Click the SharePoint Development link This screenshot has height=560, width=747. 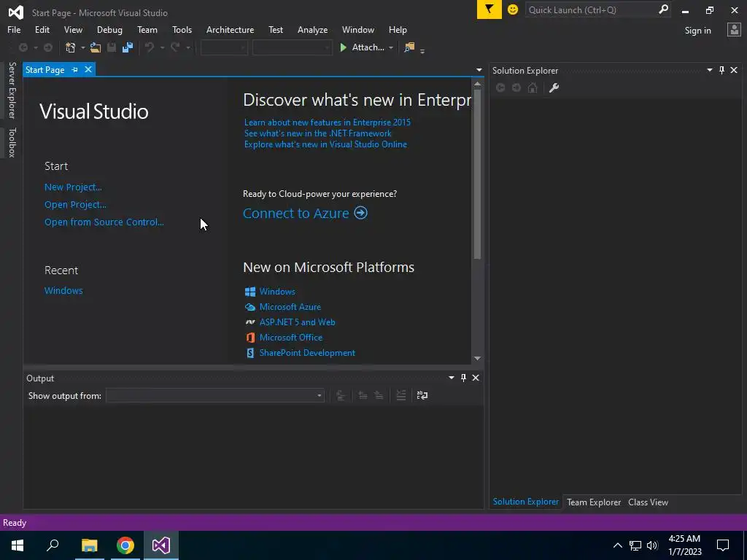coord(307,353)
